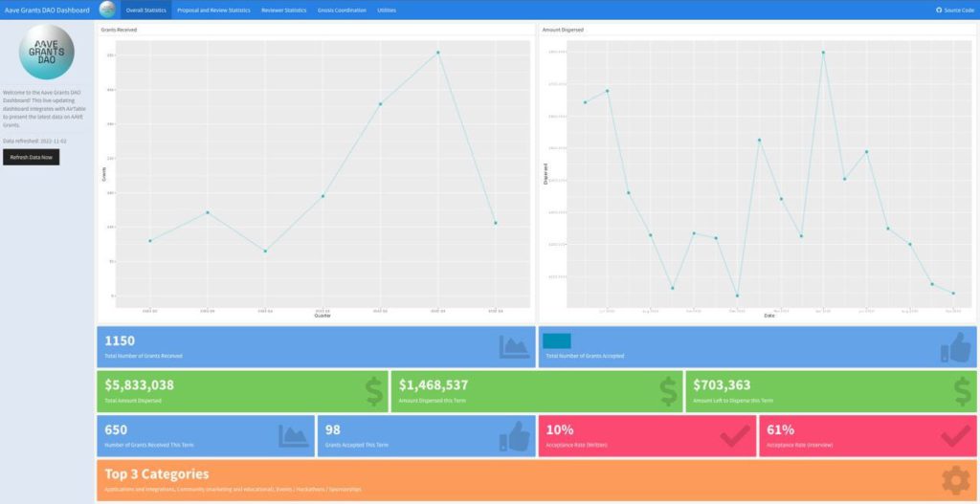980x504 pixels.
Task: Click the teal placeholder in Grants Accepted box
Action: click(556, 341)
